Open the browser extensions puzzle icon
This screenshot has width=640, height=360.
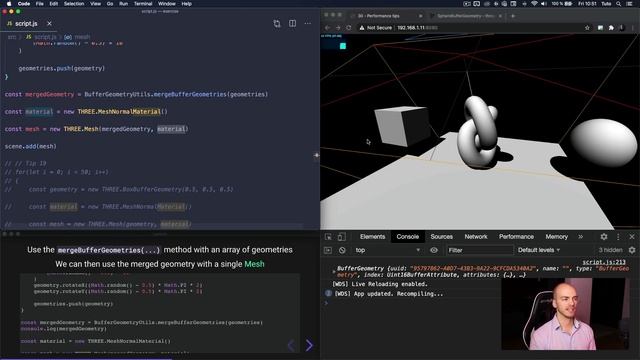pyautogui.click(x=611, y=28)
